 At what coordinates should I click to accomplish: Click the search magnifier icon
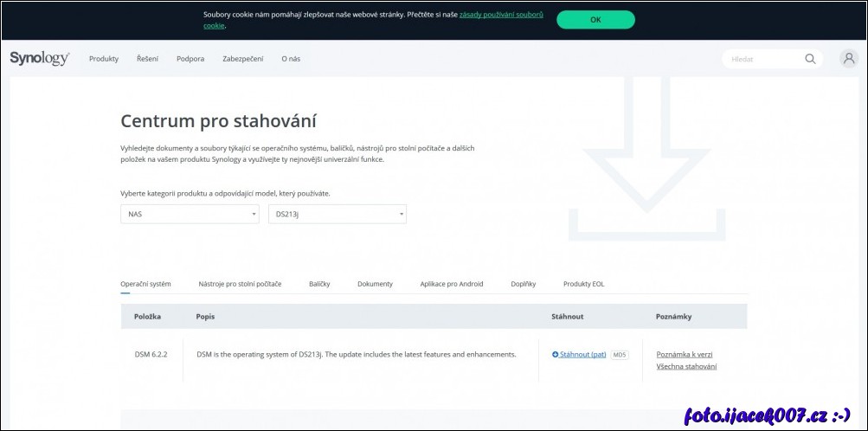(x=810, y=59)
